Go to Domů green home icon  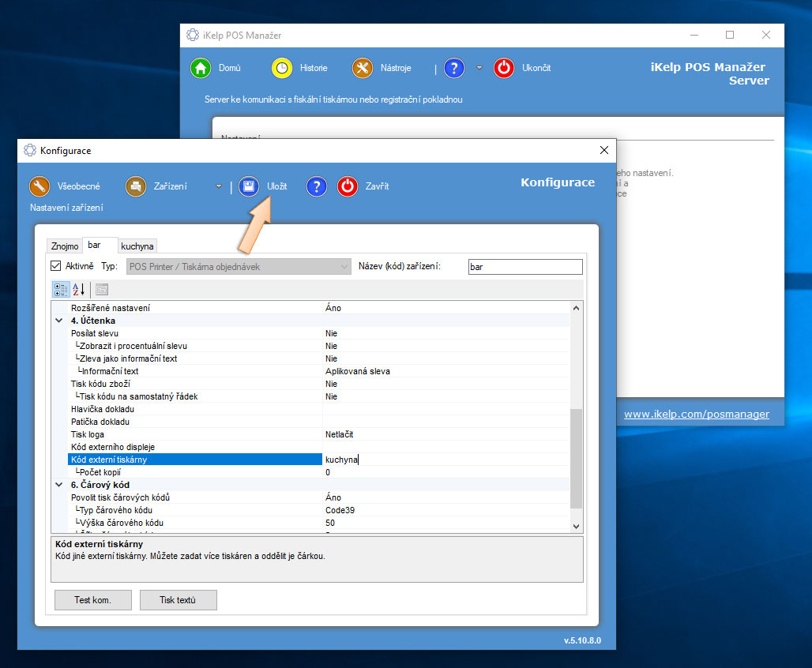click(x=201, y=68)
